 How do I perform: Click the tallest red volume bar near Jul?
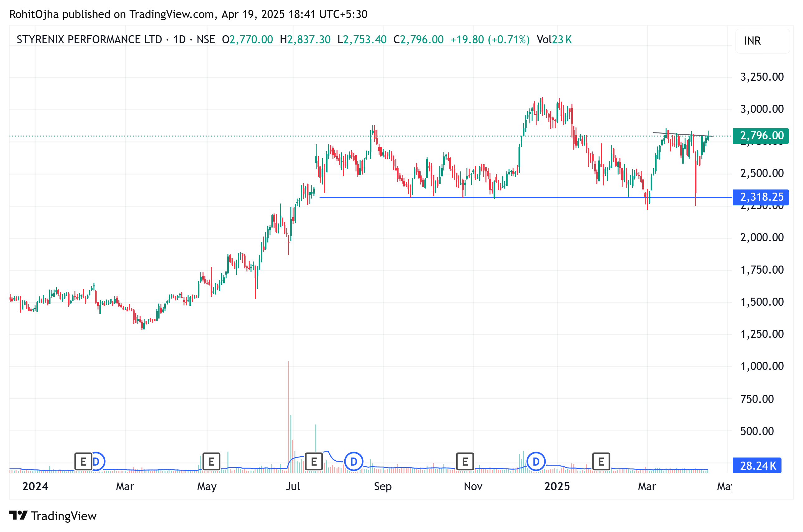tap(289, 417)
